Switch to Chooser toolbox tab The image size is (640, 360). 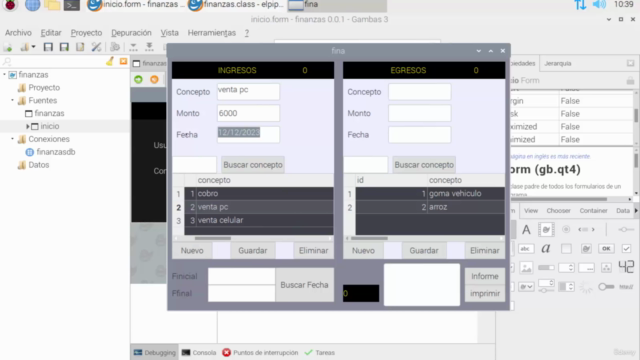558,211
